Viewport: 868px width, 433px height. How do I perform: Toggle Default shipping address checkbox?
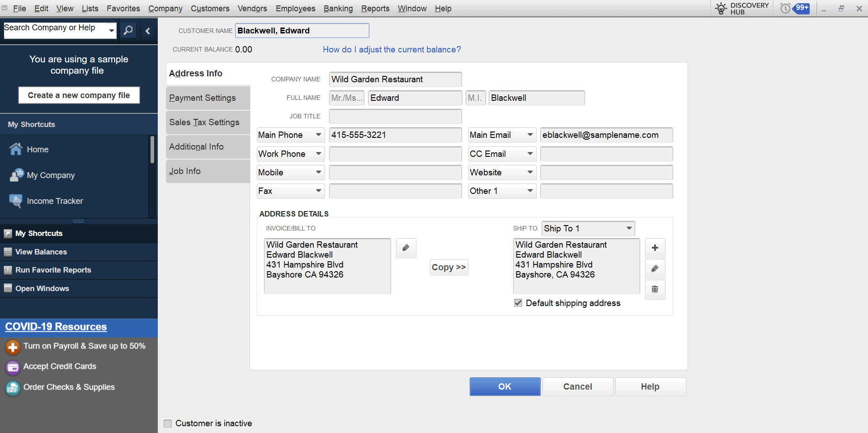pos(518,303)
